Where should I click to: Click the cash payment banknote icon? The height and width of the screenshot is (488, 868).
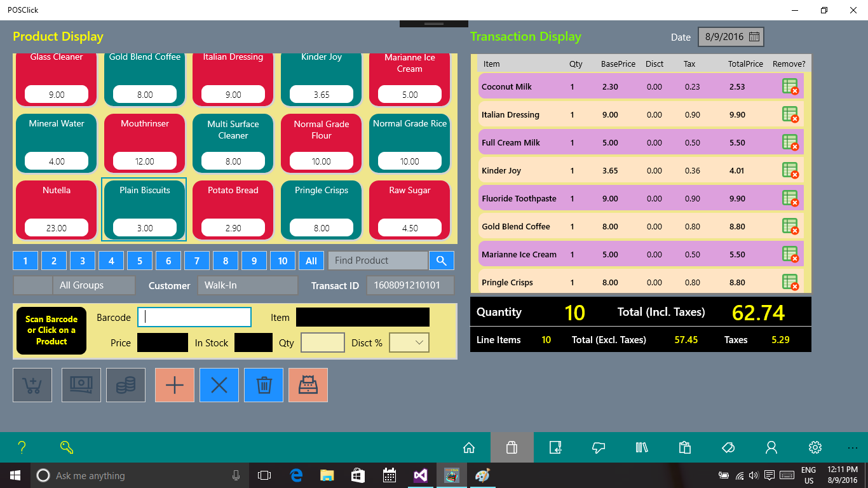tap(81, 385)
